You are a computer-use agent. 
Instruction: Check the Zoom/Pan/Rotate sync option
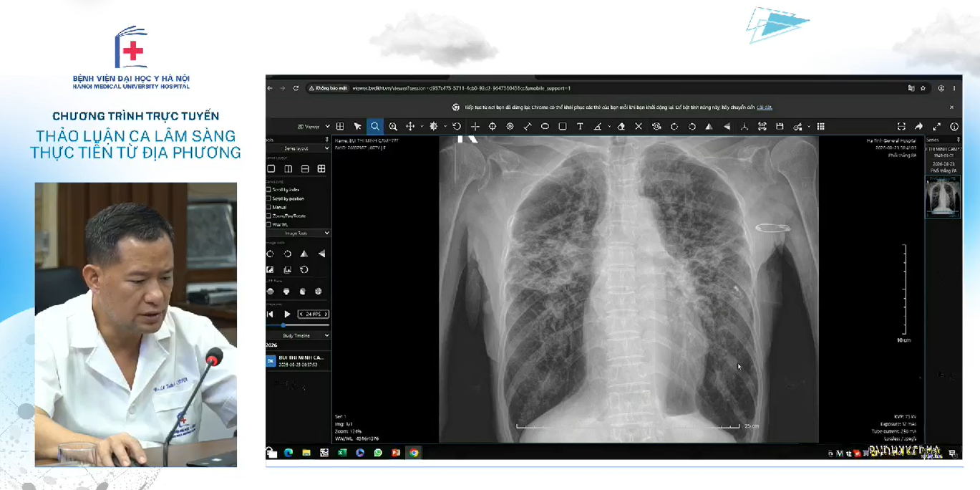269,216
